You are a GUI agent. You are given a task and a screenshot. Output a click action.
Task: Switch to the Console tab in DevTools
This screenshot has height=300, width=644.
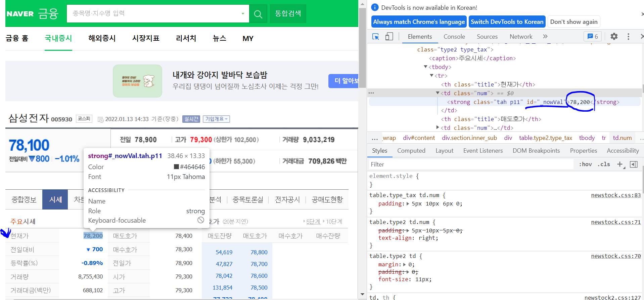(454, 36)
